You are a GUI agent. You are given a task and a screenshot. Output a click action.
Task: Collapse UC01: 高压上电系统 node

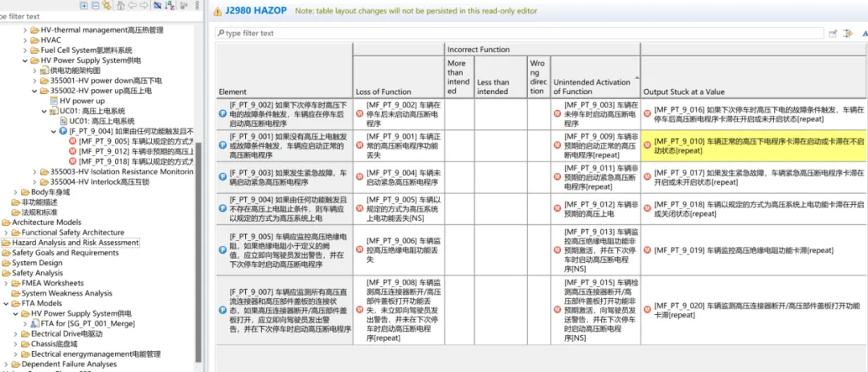tap(45, 111)
